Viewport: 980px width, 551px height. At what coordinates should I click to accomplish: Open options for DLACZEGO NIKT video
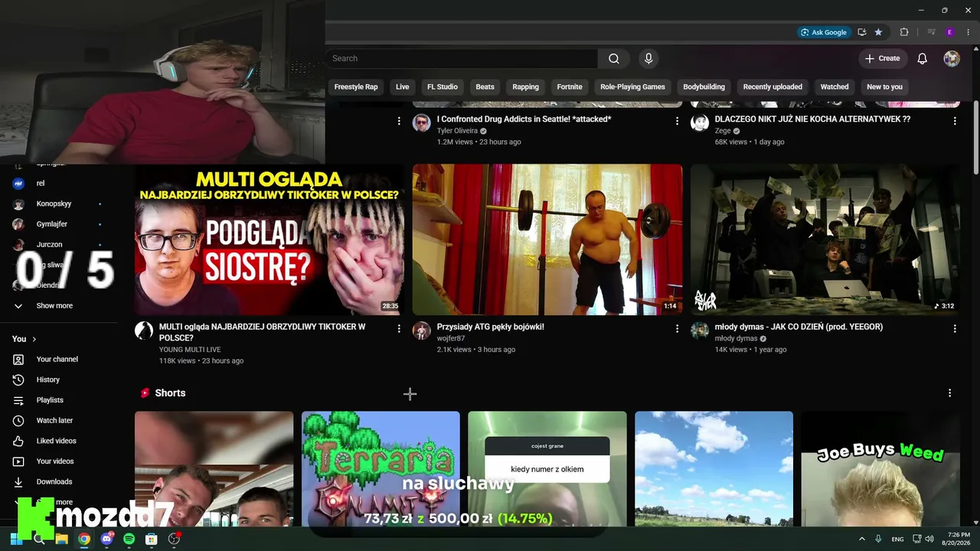(955, 121)
